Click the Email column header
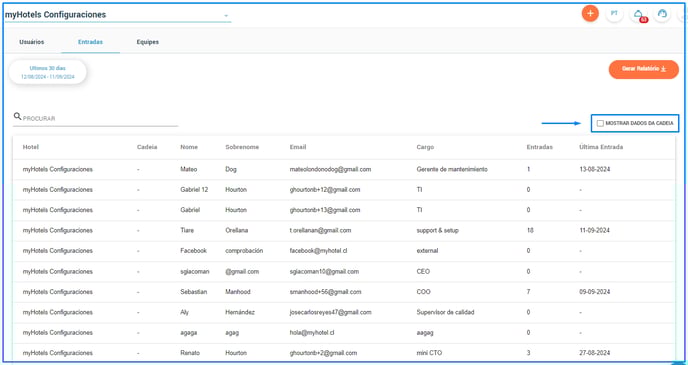 pyautogui.click(x=298, y=147)
